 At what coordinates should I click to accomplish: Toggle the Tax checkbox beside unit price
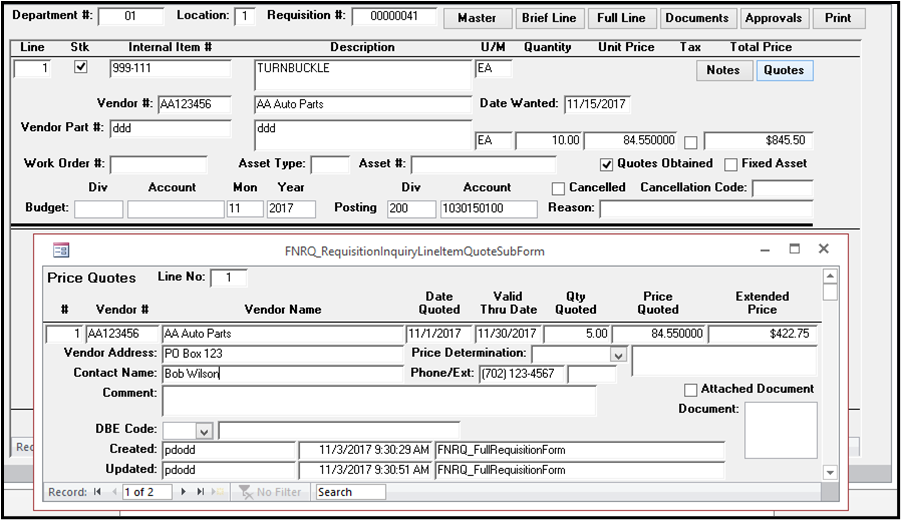tap(691, 142)
